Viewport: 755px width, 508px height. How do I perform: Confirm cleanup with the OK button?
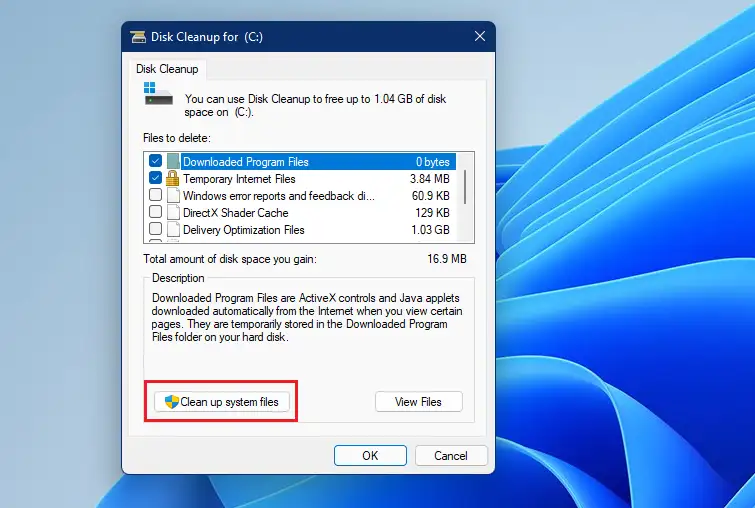370,456
